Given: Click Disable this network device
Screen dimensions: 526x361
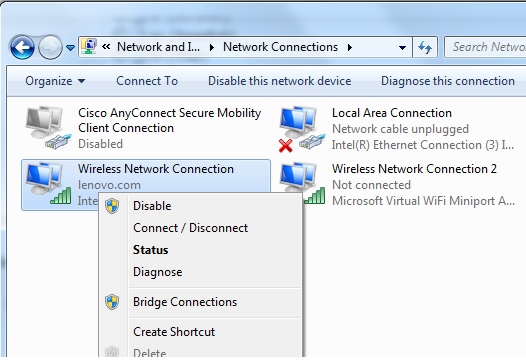Looking at the screenshot, I should click(x=279, y=81).
